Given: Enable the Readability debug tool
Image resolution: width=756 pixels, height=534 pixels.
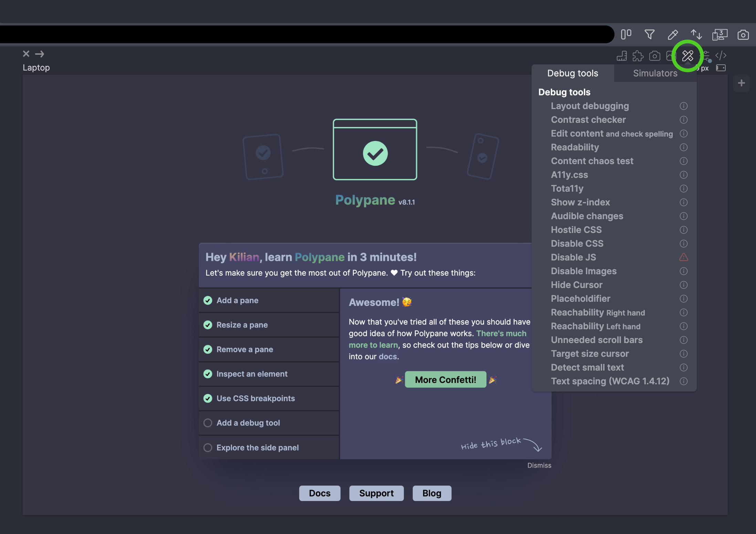Looking at the screenshot, I should (575, 147).
